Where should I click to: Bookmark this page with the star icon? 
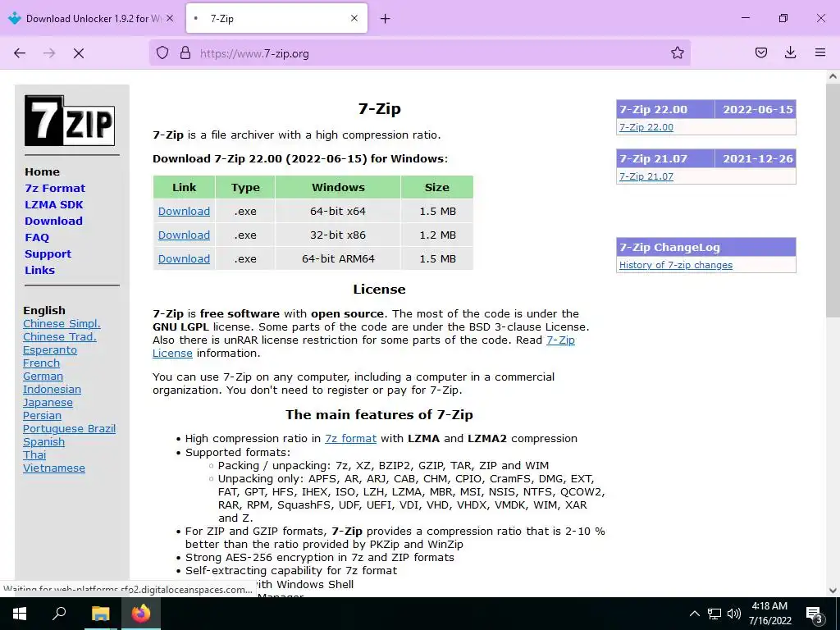coord(677,52)
